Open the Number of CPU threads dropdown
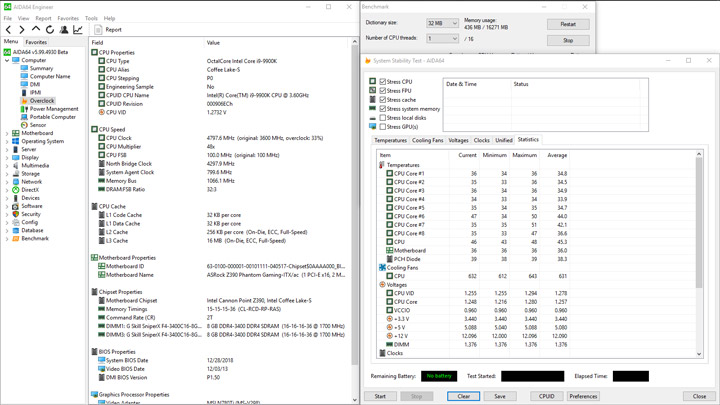720x405 pixels. [x=441, y=39]
